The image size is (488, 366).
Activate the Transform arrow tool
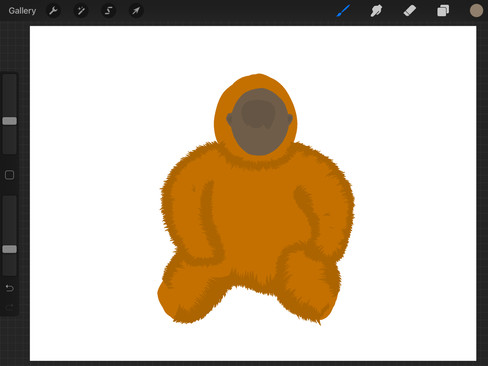(136, 11)
